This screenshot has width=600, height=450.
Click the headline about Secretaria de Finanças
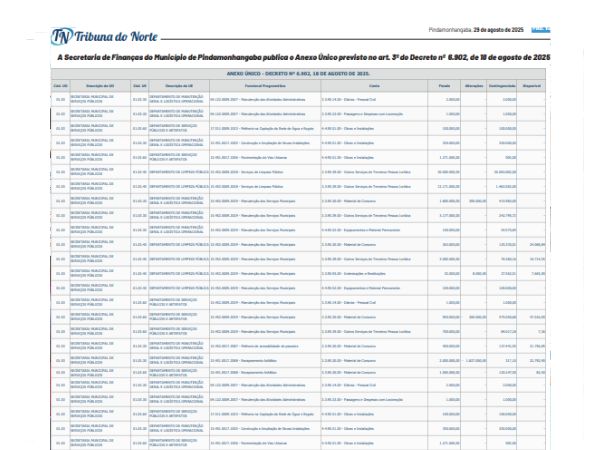[x=303, y=57]
